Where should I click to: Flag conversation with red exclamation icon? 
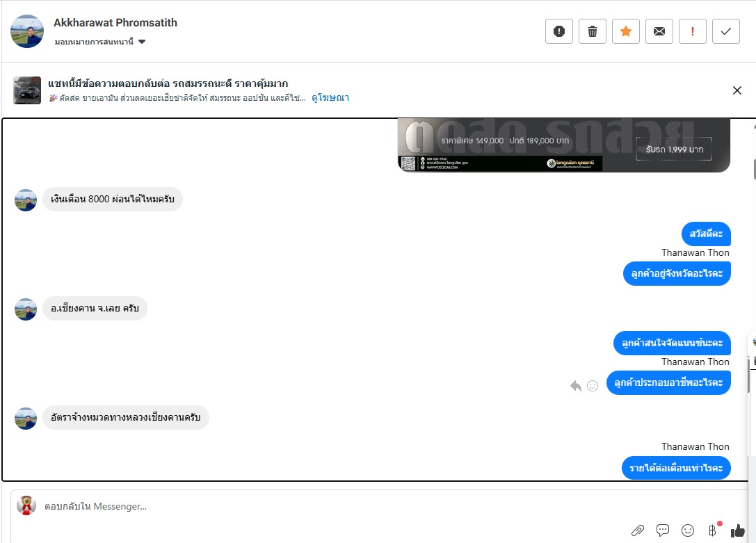tap(692, 31)
